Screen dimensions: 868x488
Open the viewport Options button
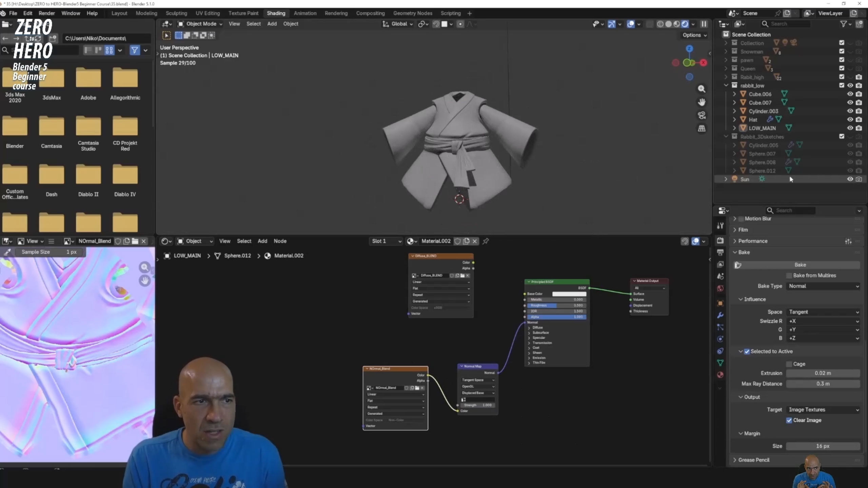coord(694,35)
